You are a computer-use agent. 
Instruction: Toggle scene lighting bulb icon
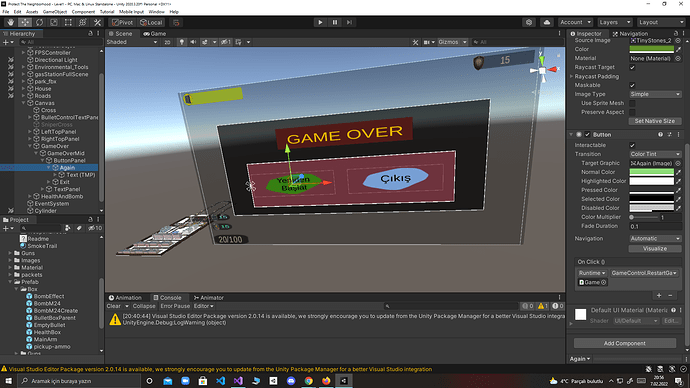coord(182,42)
